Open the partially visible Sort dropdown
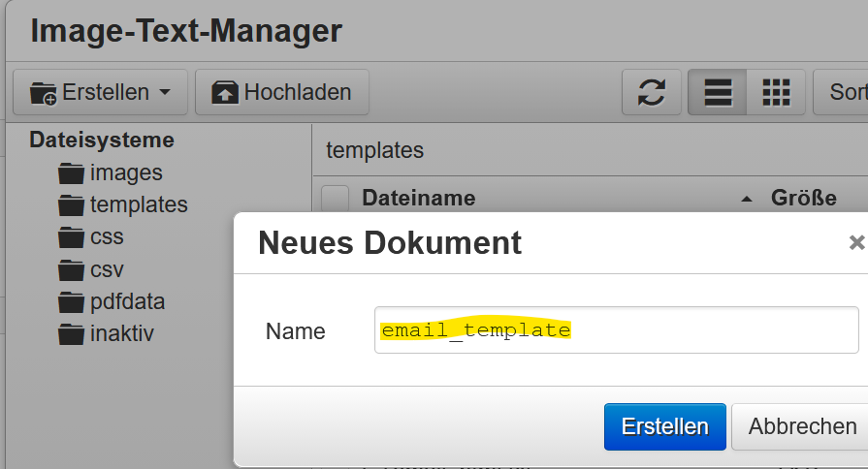The height and width of the screenshot is (469, 868). tap(842, 93)
